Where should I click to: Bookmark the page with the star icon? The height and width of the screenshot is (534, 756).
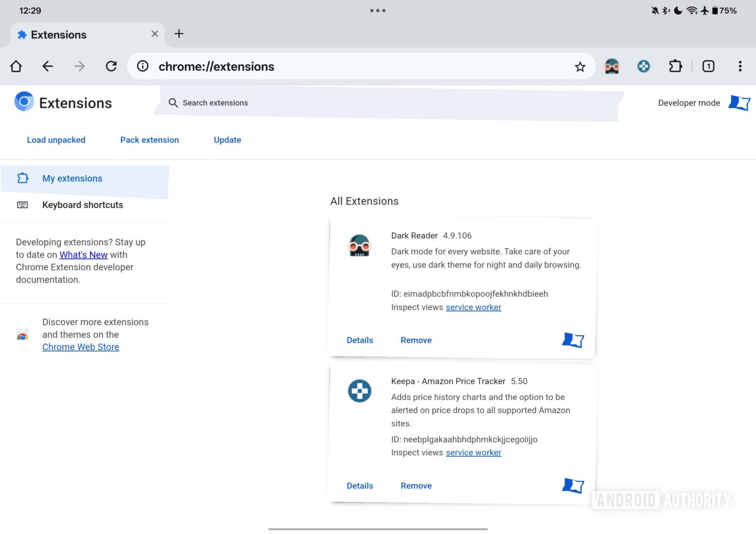tap(579, 66)
